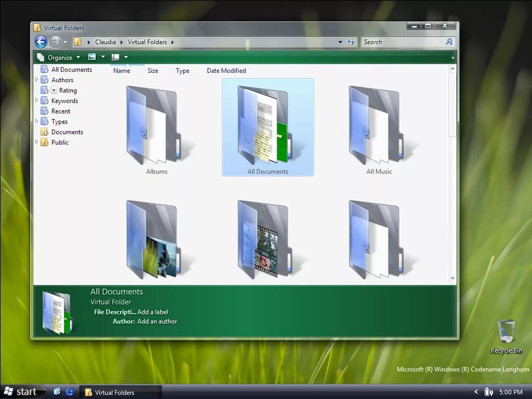532x399 pixels.
Task: Sort by the Date Modified column header
Action: 227,71
